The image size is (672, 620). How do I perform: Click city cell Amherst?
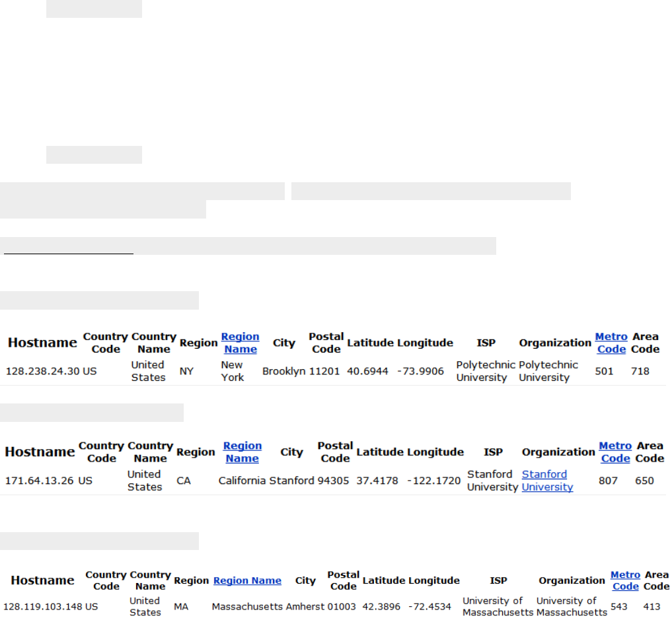coord(305,607)
